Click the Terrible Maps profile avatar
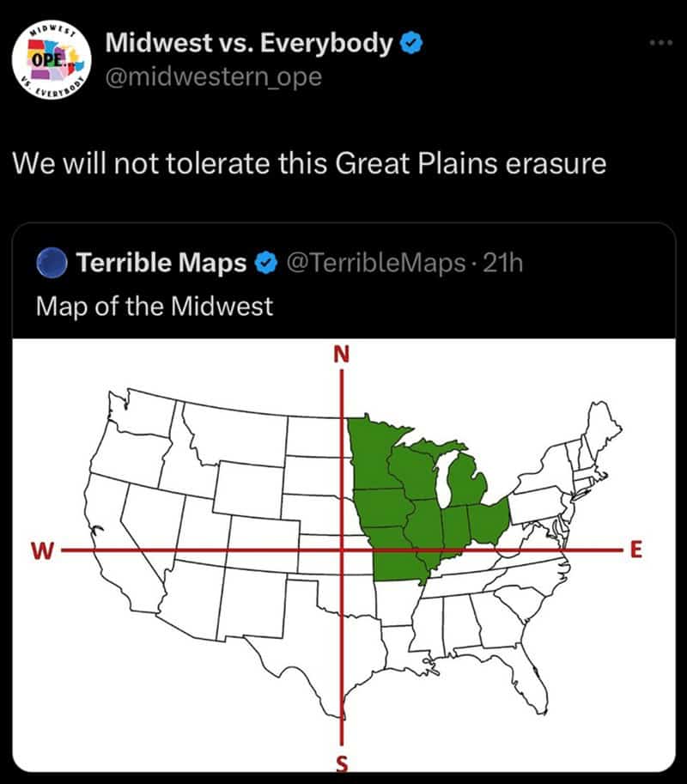Image resolution: width=687 pixels, height=784 pixels. point(52,263)
